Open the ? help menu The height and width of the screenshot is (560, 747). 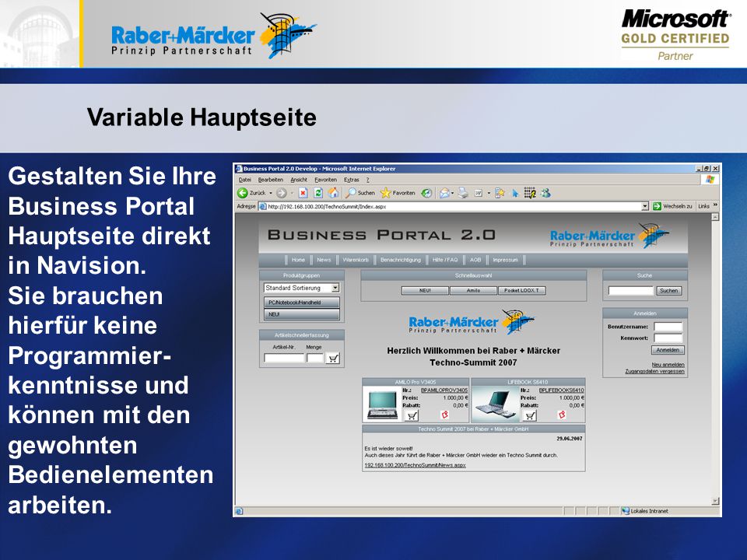tap(368, 180)
